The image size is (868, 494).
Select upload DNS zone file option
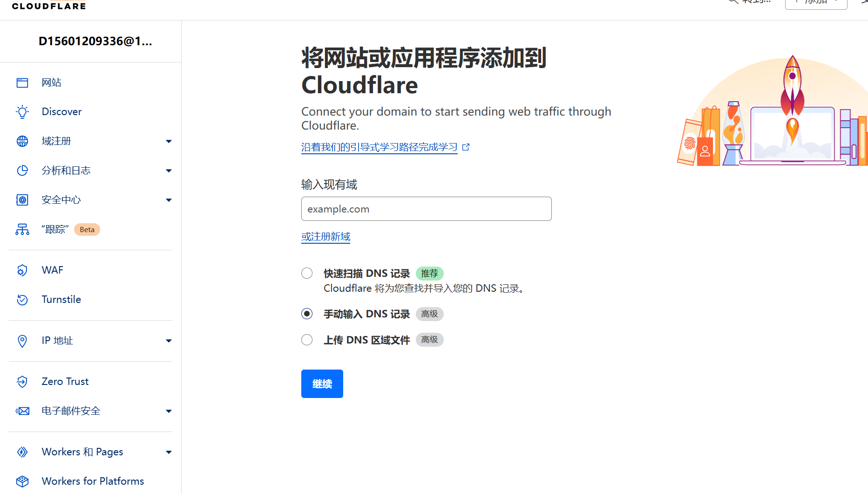[307, 340]
